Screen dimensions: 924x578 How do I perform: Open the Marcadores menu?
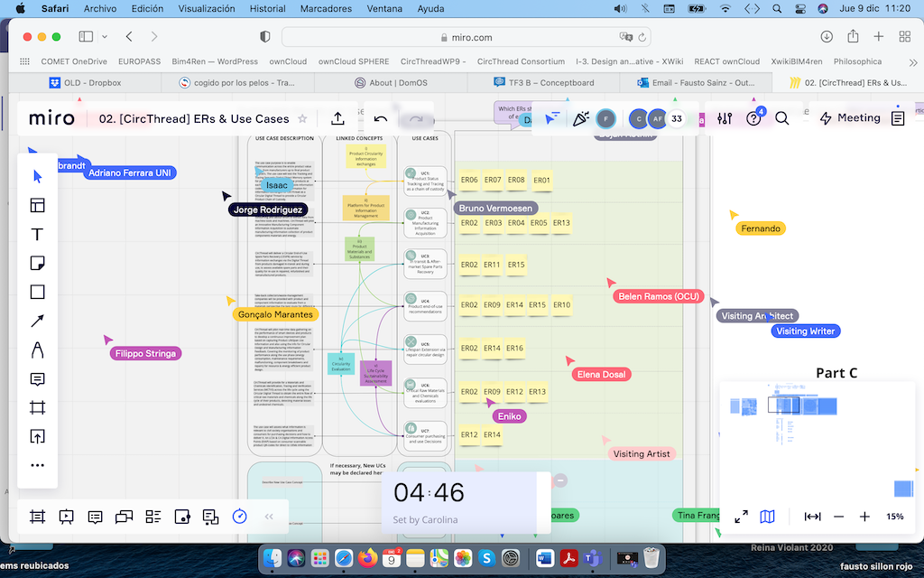coord(326,9)
